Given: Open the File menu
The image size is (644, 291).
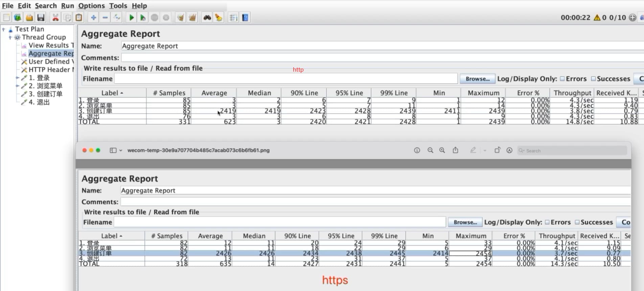Looking at the screenshot, I should [7, 6].
